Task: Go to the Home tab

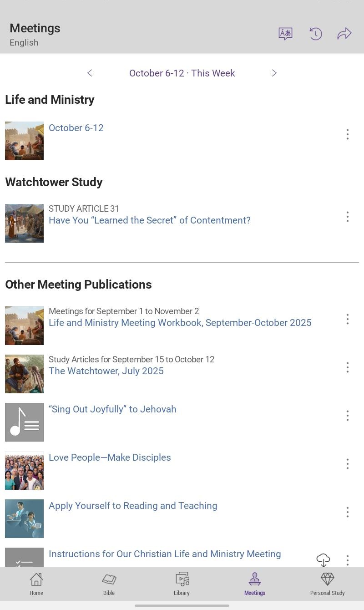Action: 36,584
